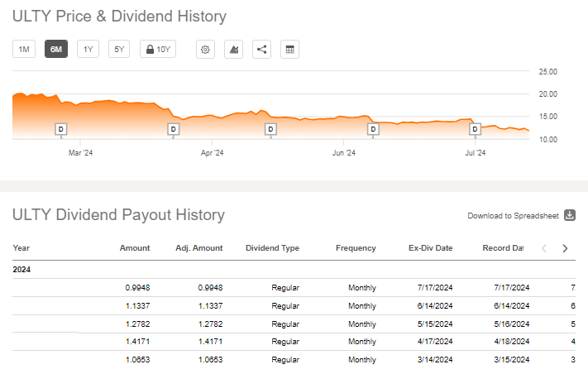This screenshot has height=374, width=588.
Task: Sort by Adj. Amount column header
Action: (x=199, y=248)
